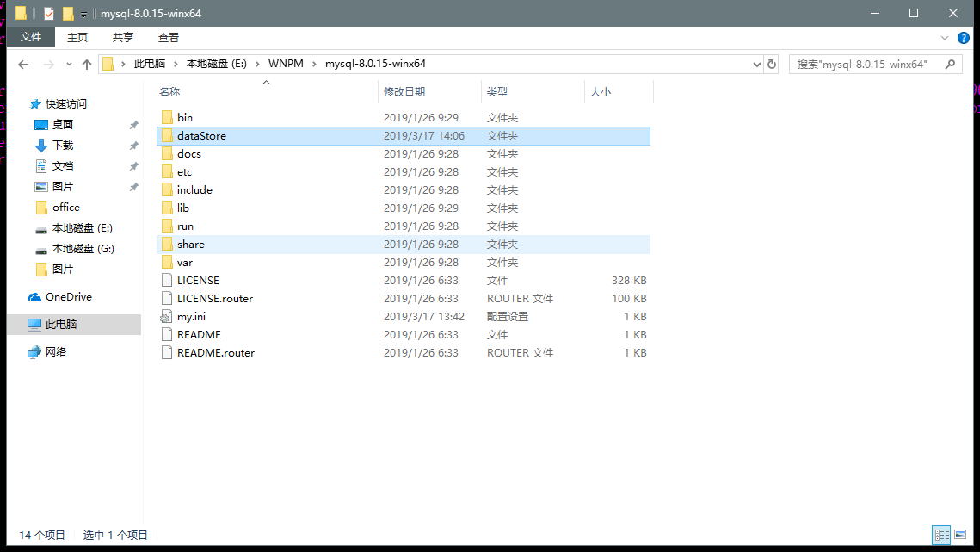Open the my.ini configuration file

191,317
